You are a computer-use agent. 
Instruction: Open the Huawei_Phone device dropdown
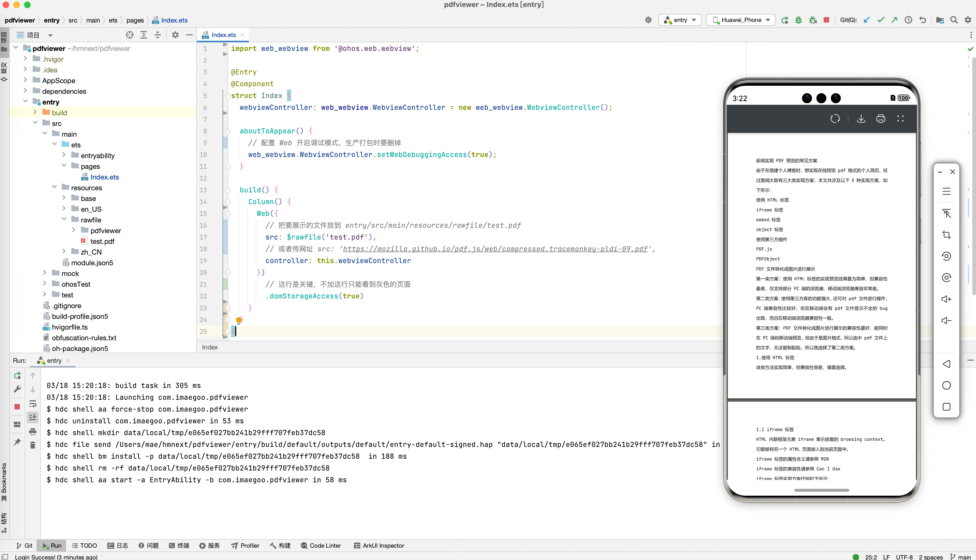(741, 20)
